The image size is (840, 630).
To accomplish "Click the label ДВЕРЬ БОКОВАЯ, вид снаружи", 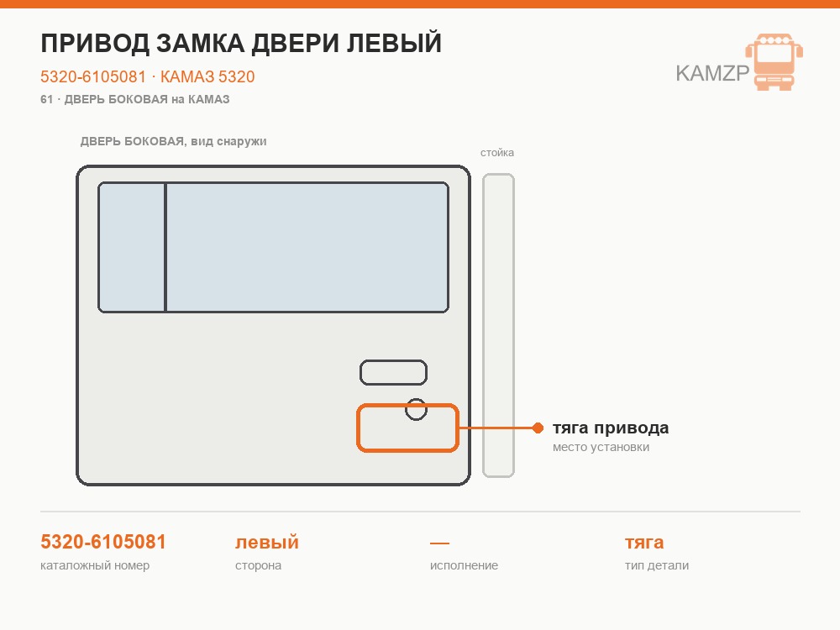I will coord(174,141).
